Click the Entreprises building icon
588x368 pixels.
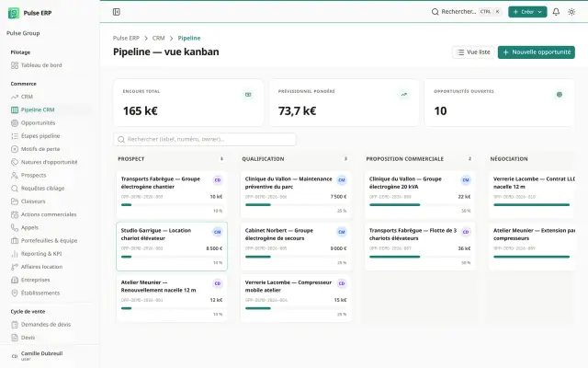(15, 280)
